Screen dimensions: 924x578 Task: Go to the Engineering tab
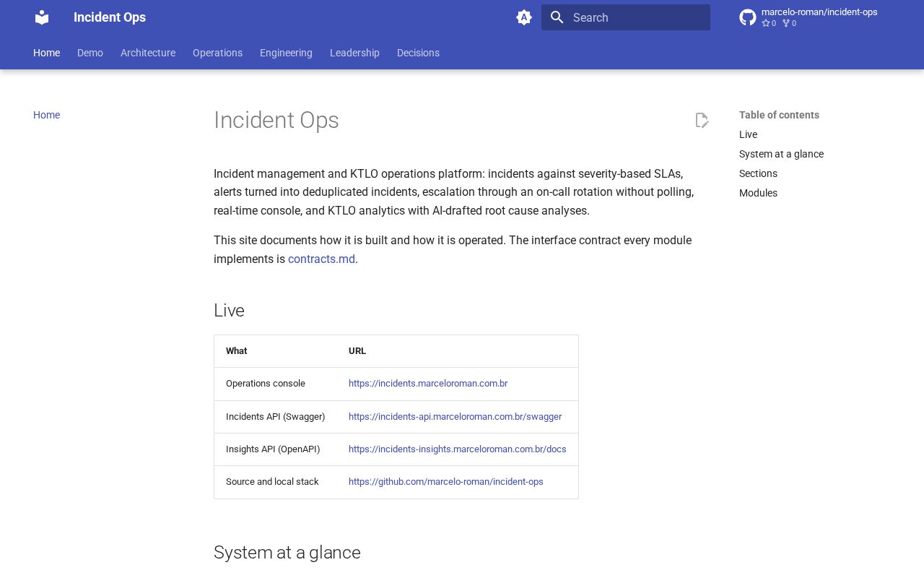(x=286, y=53)
